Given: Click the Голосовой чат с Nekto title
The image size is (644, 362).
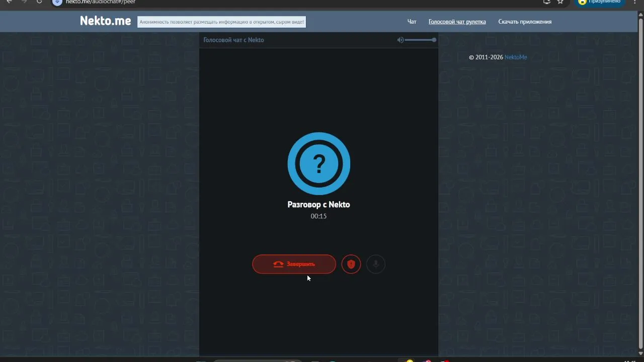Looking at the screenshot, I should point(233,40).
